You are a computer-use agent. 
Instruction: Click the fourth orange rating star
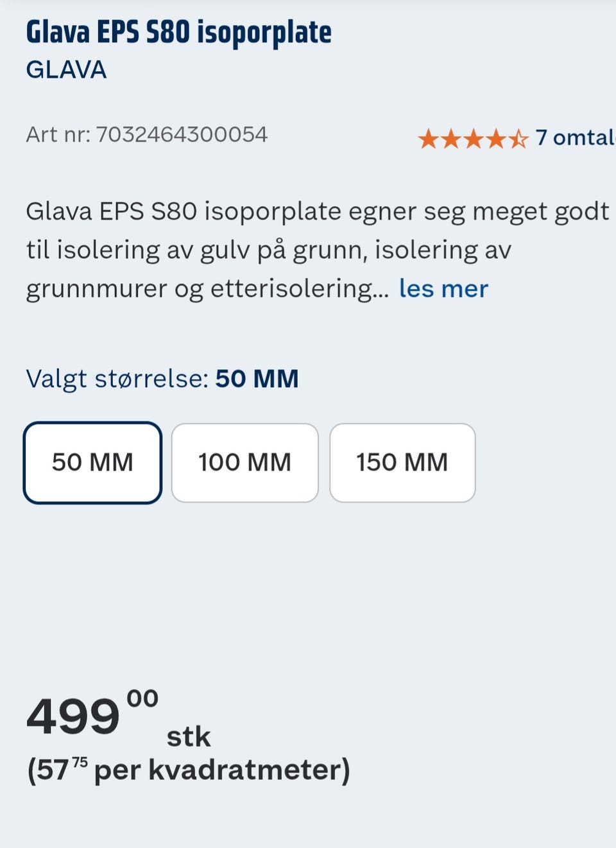(496, 139)
